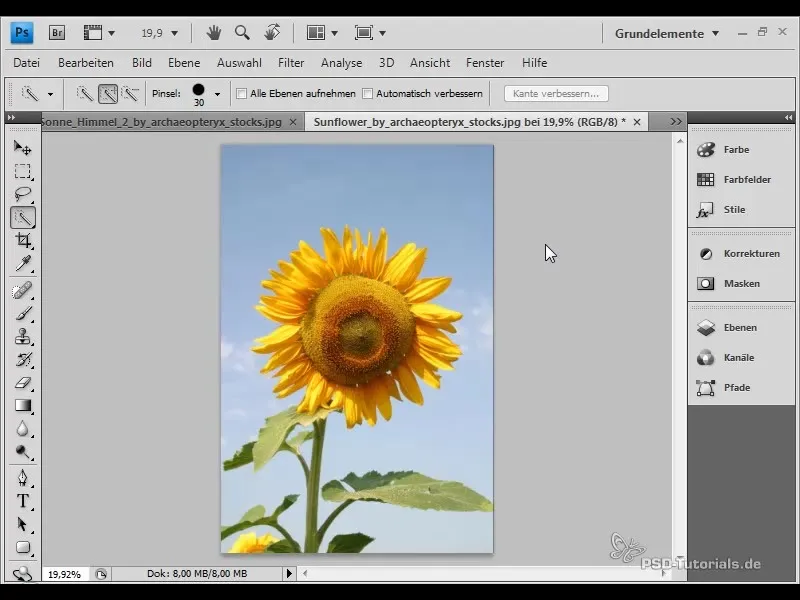The height and width of the screenshot is (600, 800).
Task: Open the Fenster menu
Action: tap(485, 63)
